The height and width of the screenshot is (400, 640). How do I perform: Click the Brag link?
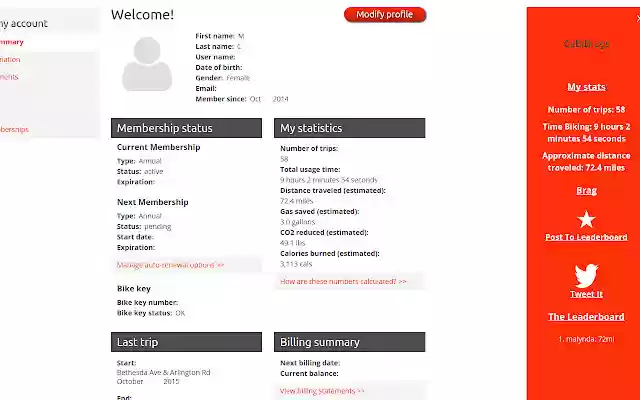click(x=586, y=191)
